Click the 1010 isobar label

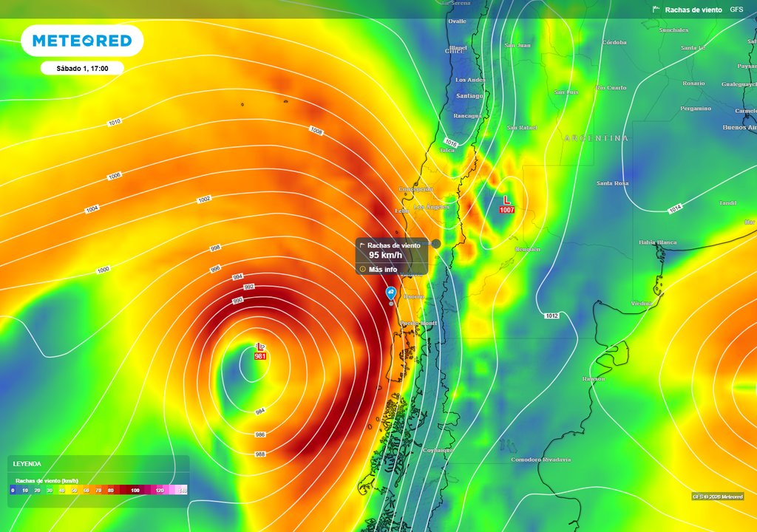point(115,123)
